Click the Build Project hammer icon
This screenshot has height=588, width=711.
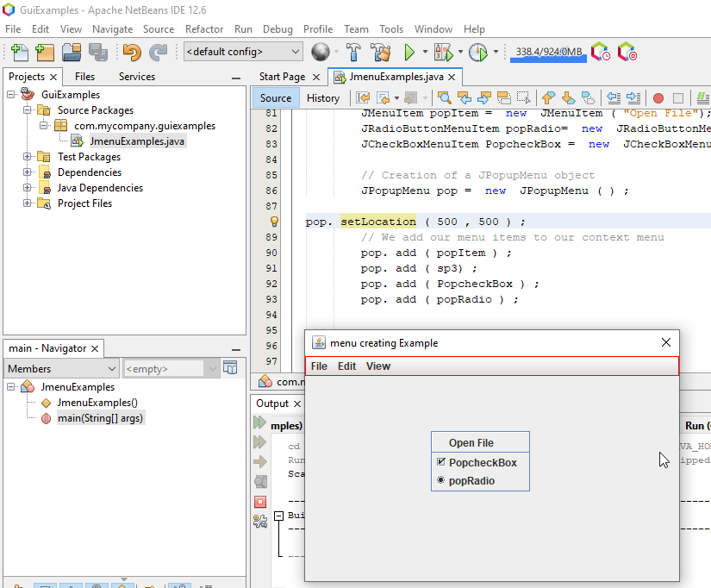coord(353,53)
